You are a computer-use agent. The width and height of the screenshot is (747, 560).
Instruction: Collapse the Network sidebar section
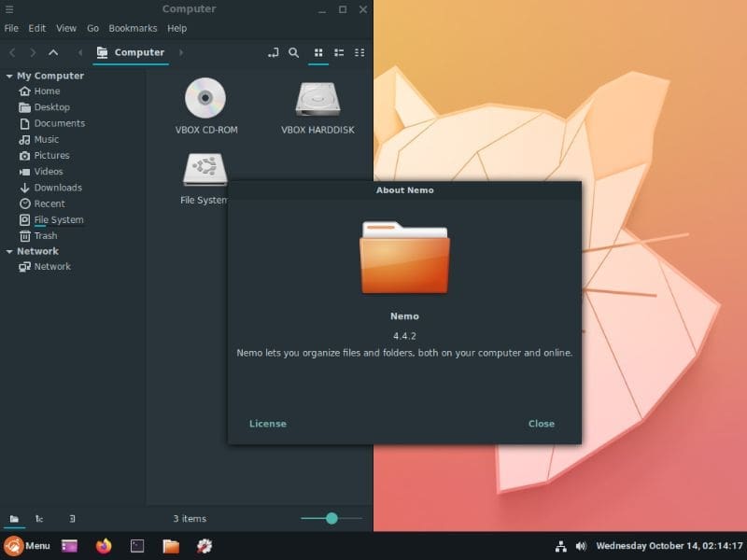[9, 251]
